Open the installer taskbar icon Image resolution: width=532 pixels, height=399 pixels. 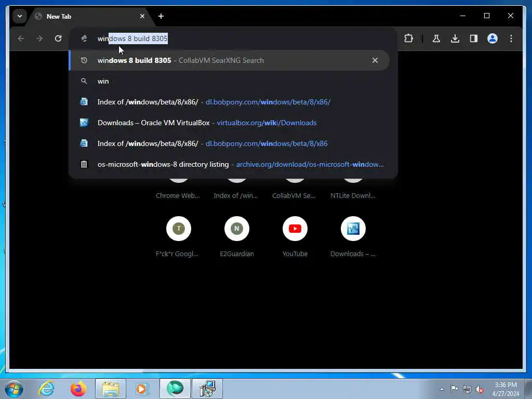(207, 389)
